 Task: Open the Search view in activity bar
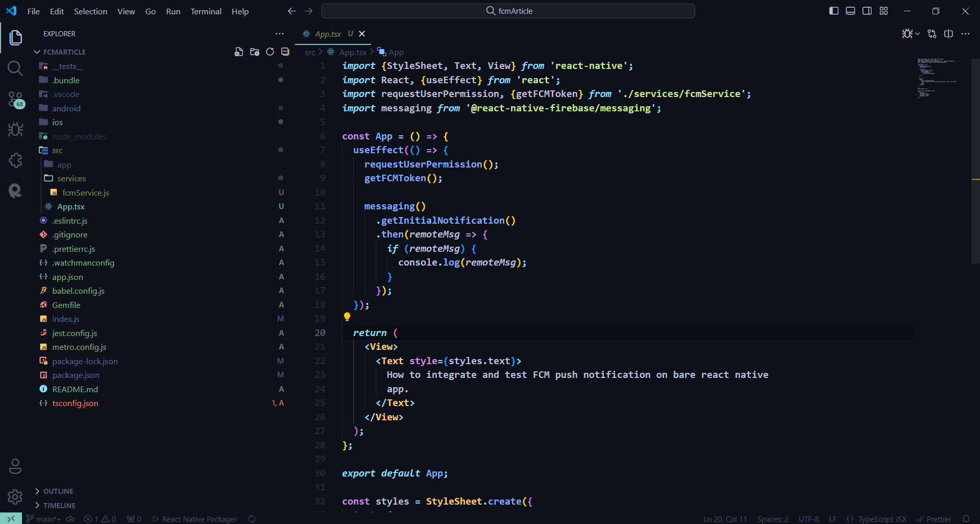15,68
